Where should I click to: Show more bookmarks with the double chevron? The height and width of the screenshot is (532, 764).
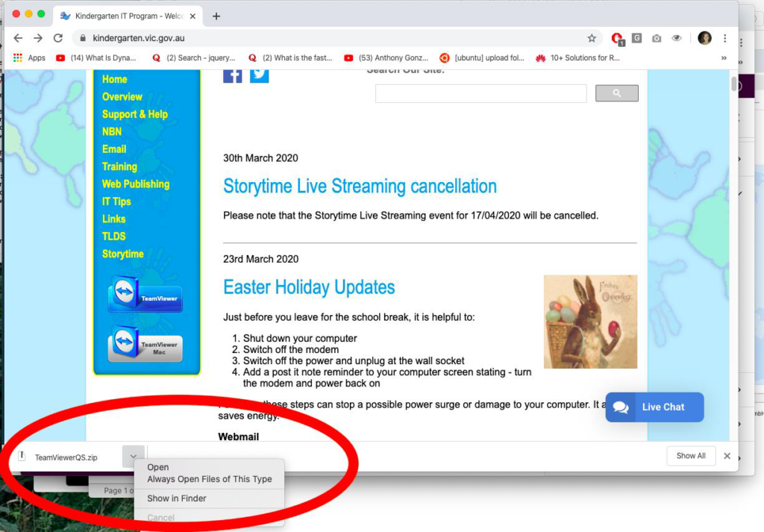724,57
